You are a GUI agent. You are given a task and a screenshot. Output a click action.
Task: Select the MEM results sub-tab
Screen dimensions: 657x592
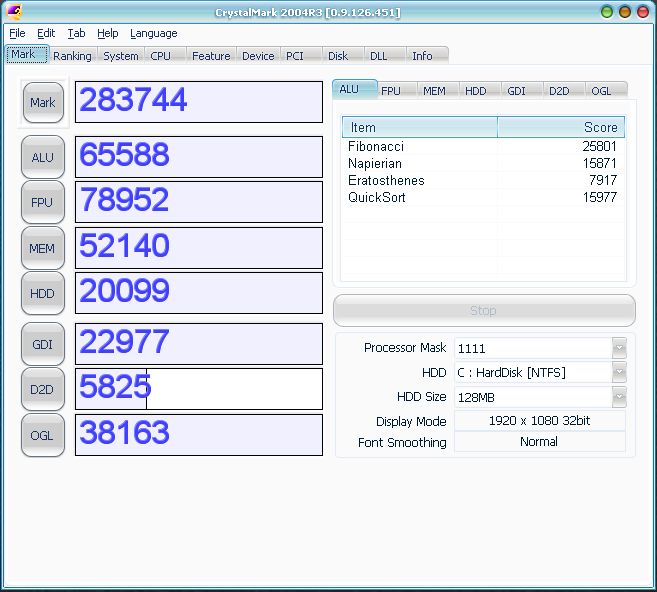(x=438, y=90)
